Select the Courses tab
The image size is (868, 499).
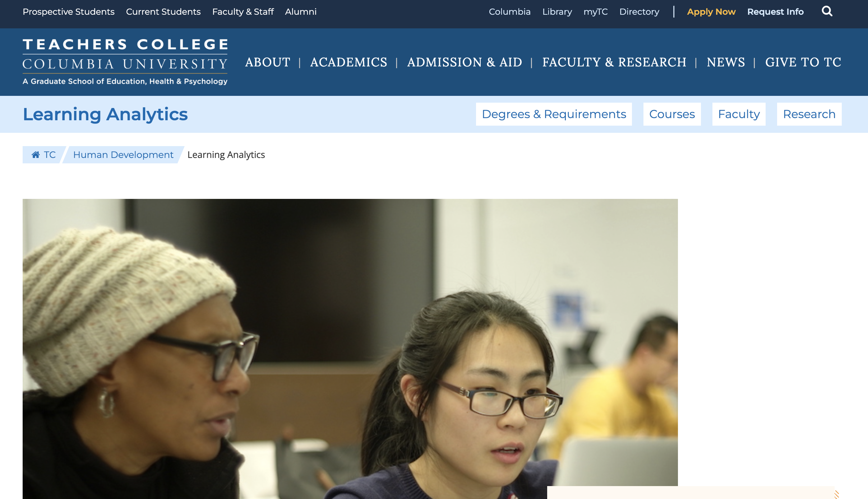click(672, 114)
